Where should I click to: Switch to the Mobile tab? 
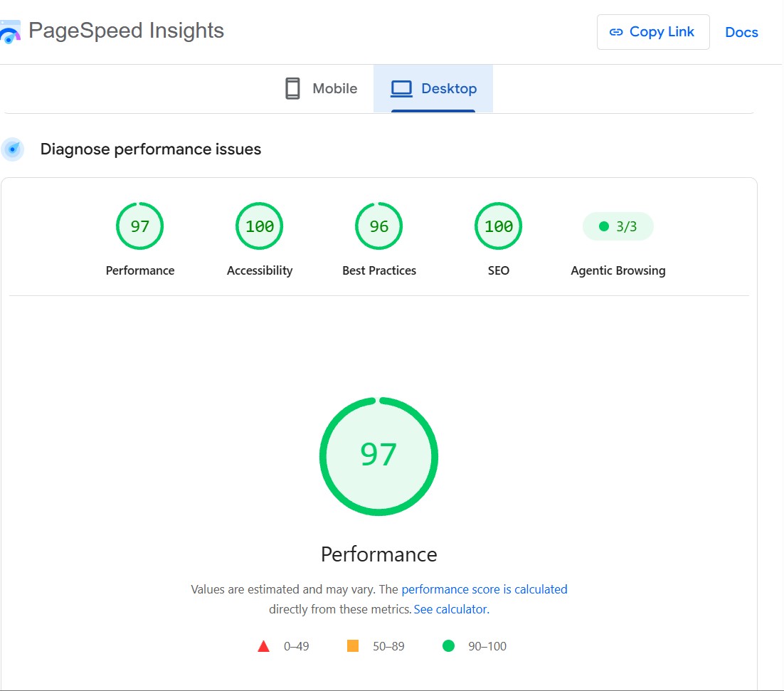tap(321, 88)
